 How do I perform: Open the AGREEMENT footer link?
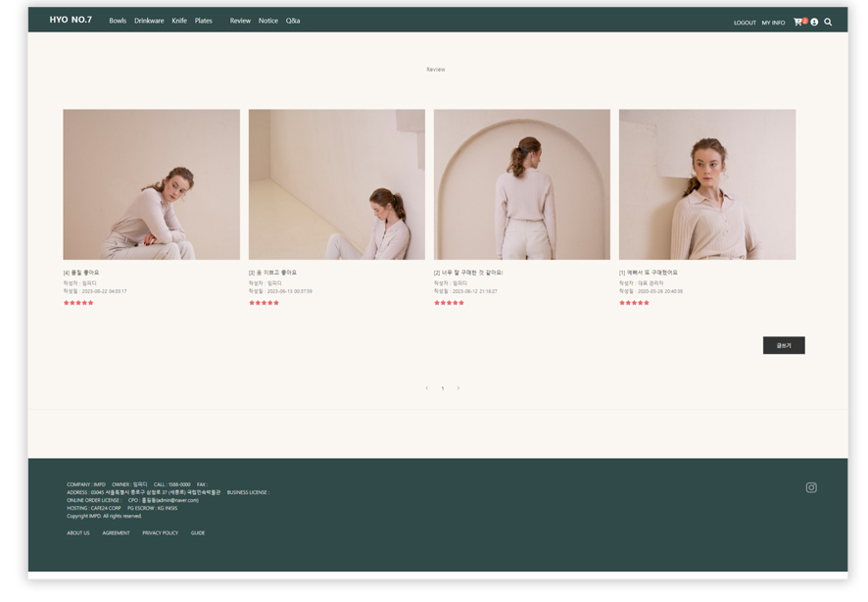point(116,532)
